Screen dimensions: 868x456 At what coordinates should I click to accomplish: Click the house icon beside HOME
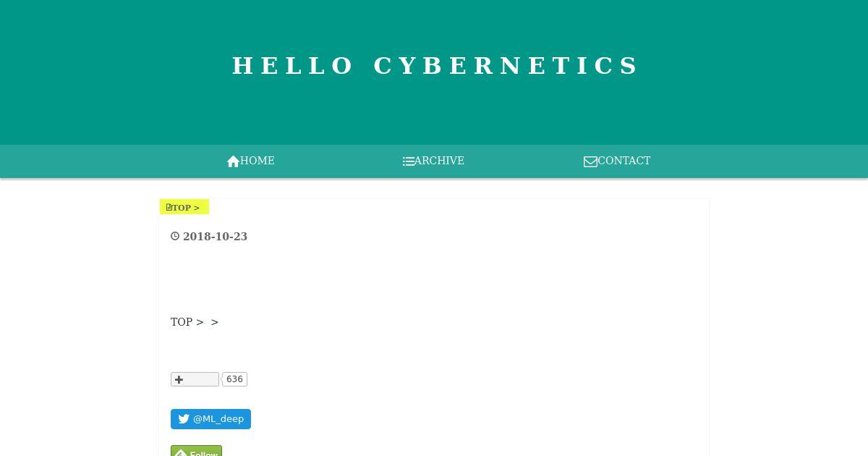[233, 161]
